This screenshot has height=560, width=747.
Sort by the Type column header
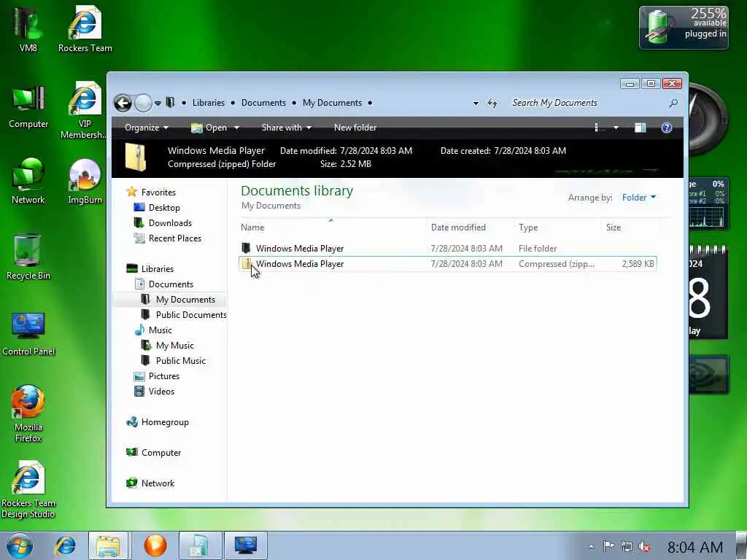pyautogui.click(x=528, y=227)
